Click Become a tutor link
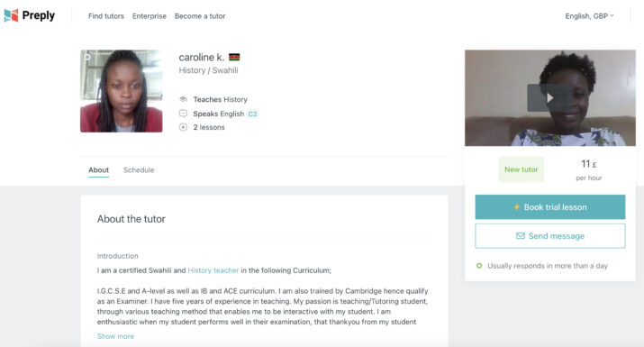Viewport: 644px width, 347px height. tap(200, 16)
